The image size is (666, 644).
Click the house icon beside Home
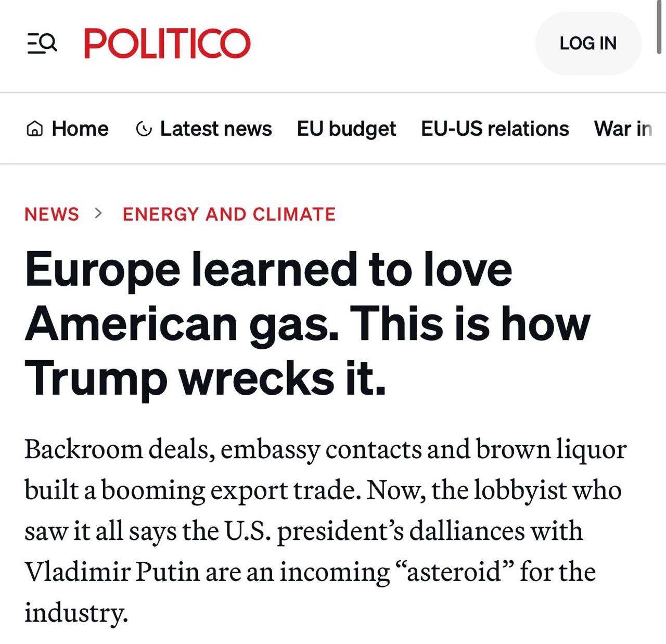[34, 129]
